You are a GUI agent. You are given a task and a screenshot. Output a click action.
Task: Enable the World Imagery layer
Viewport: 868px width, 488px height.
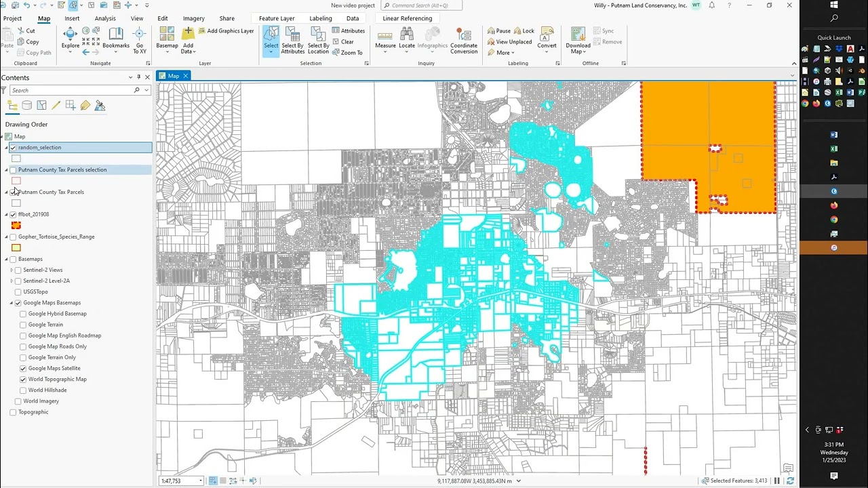(18, 401)
